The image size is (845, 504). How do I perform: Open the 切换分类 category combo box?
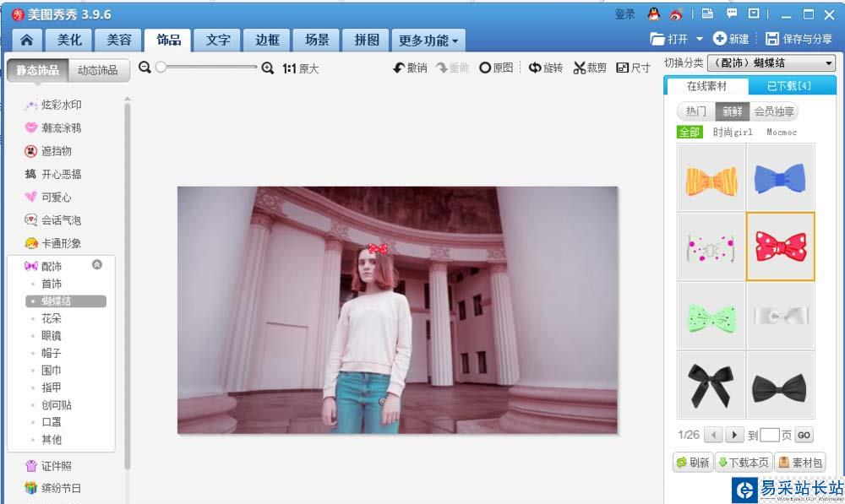pyautogui.click(x=771, y=63)
